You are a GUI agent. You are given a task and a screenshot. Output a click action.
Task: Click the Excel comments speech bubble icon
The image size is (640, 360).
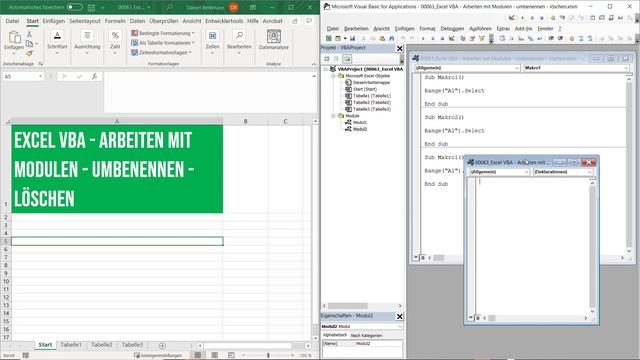[309, 21]
